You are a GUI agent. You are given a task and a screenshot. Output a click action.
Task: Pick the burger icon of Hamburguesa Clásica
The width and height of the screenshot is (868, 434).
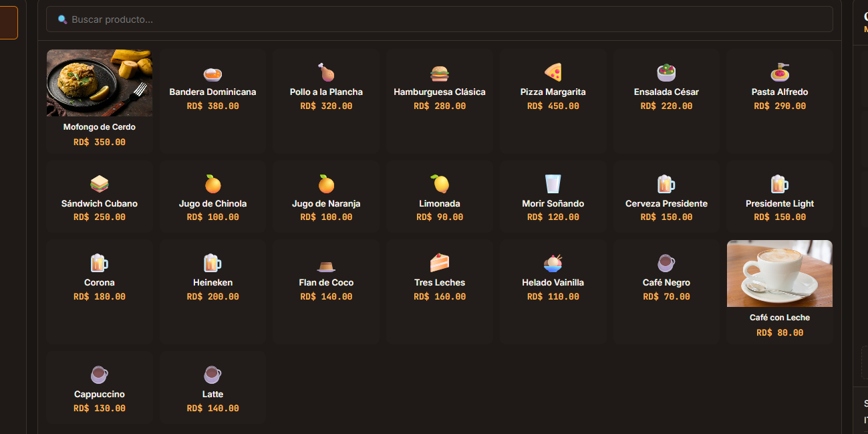click(x=440, y=73)
